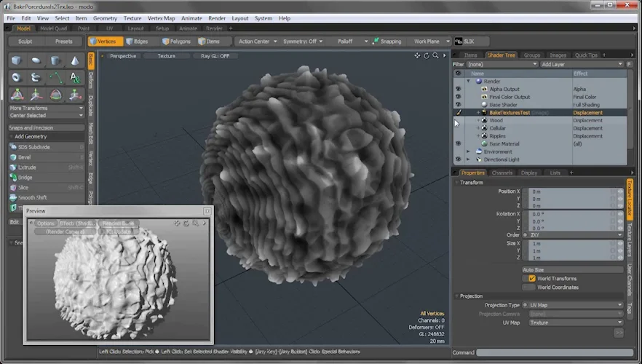This screenshot has width=642, height=364.
Task: Click the viewport rotate icon
Action: (x=427, y=55)
